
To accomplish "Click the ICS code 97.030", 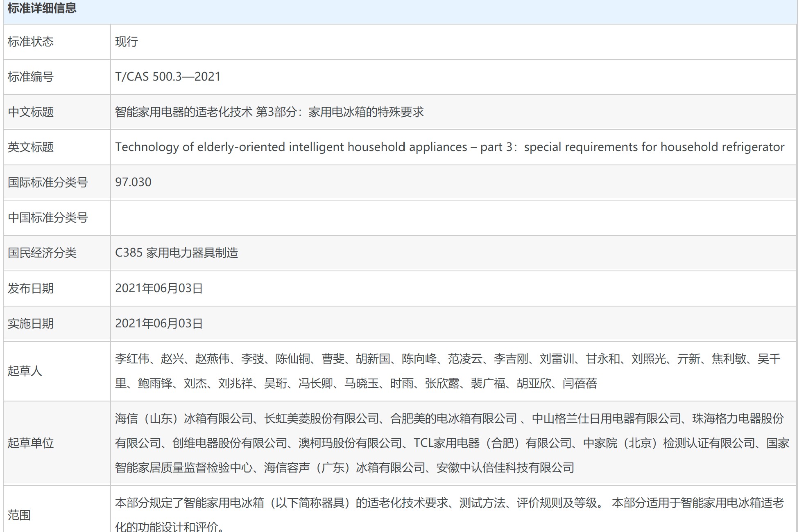I will coord(133,182).
